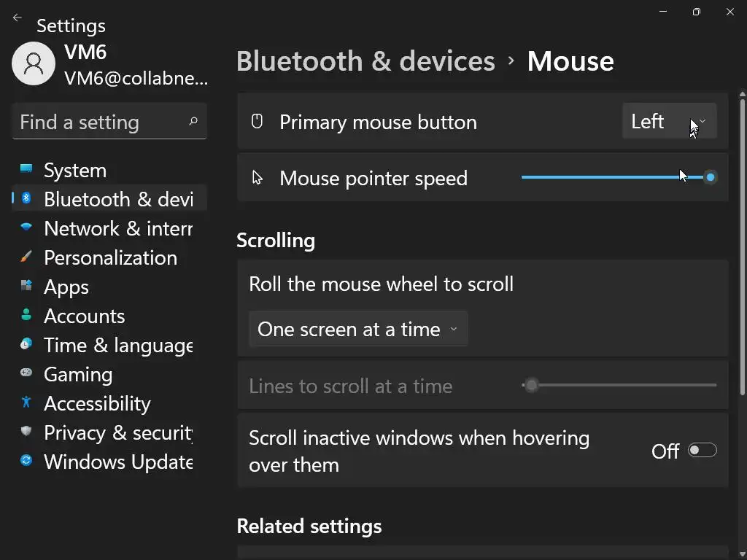Click the Gaming controller icon
The image size is (747, 560).
click(26, 373)
